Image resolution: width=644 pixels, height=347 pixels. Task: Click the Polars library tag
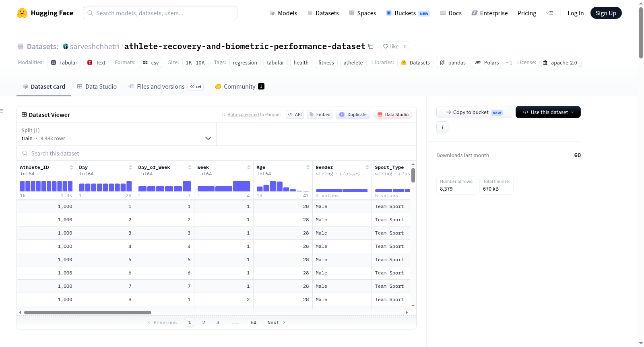[487, 62]
